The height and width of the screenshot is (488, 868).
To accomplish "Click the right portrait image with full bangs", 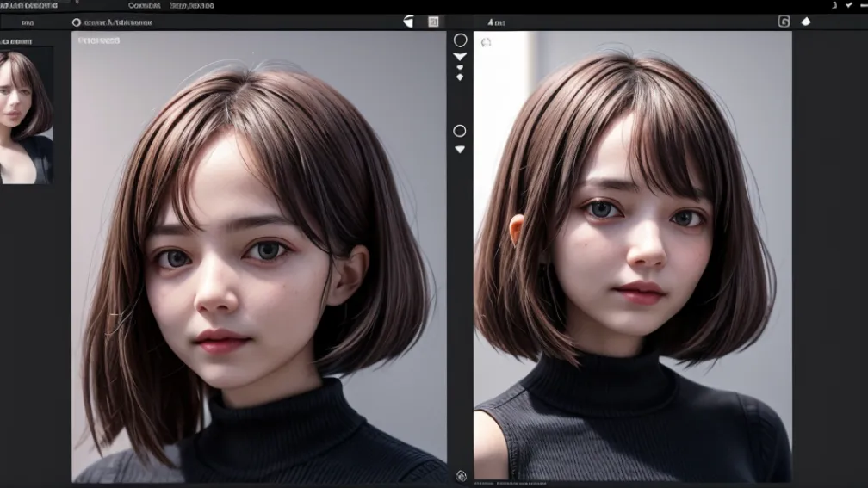I will click(x=633, y=256).
